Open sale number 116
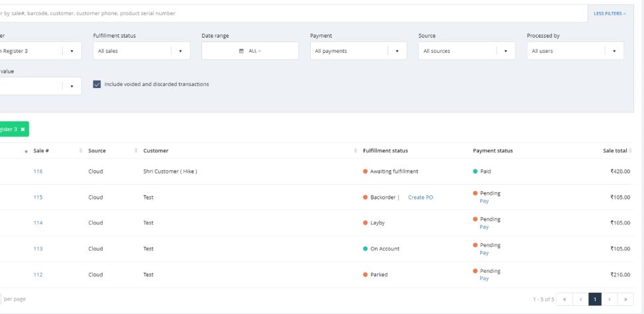Image resolution: width=644 pixels, height=314 pixels. point(38,172)
